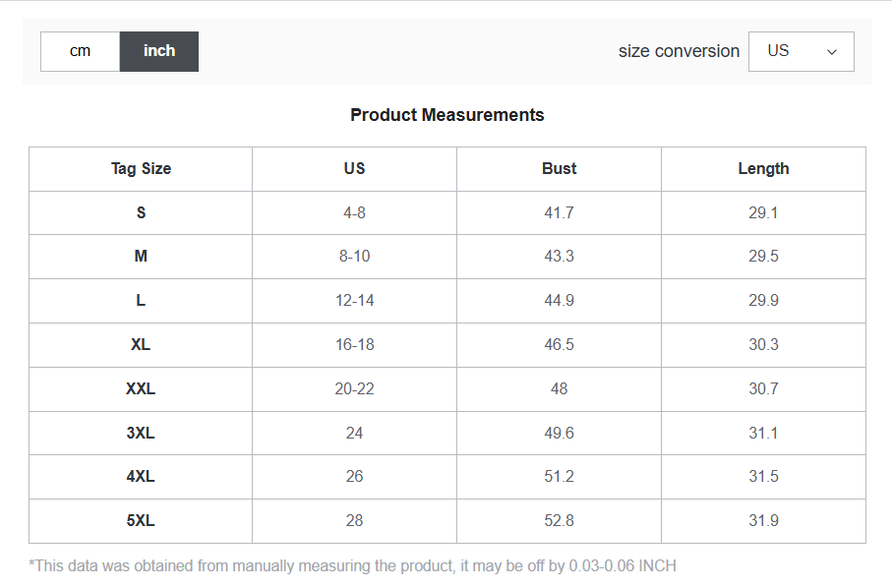Viewport: 892px width, 588px height.
Task: Click the Tag Size column header
Action: point(141,168)
